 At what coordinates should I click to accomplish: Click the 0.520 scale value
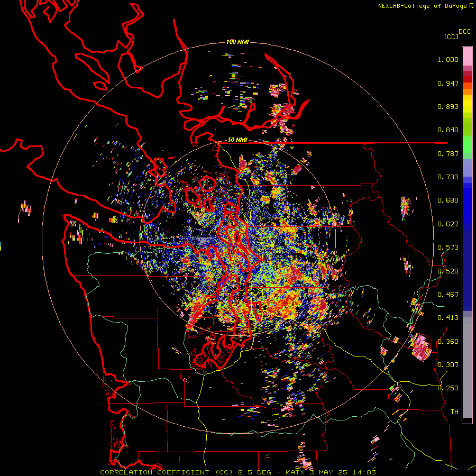click(448, 271)
